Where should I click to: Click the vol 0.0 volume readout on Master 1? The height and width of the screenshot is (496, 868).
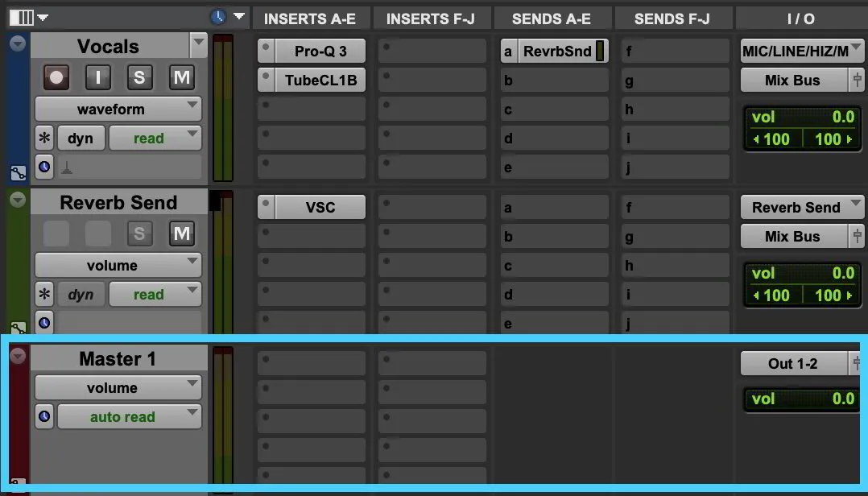[x=801, y=399]
